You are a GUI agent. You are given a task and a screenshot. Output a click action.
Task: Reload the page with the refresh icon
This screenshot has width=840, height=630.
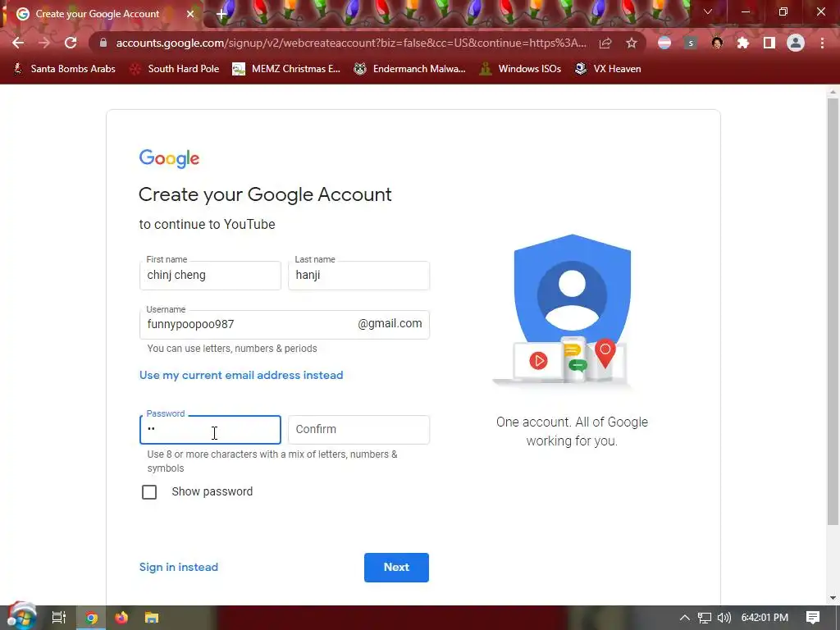coord(71,43)
